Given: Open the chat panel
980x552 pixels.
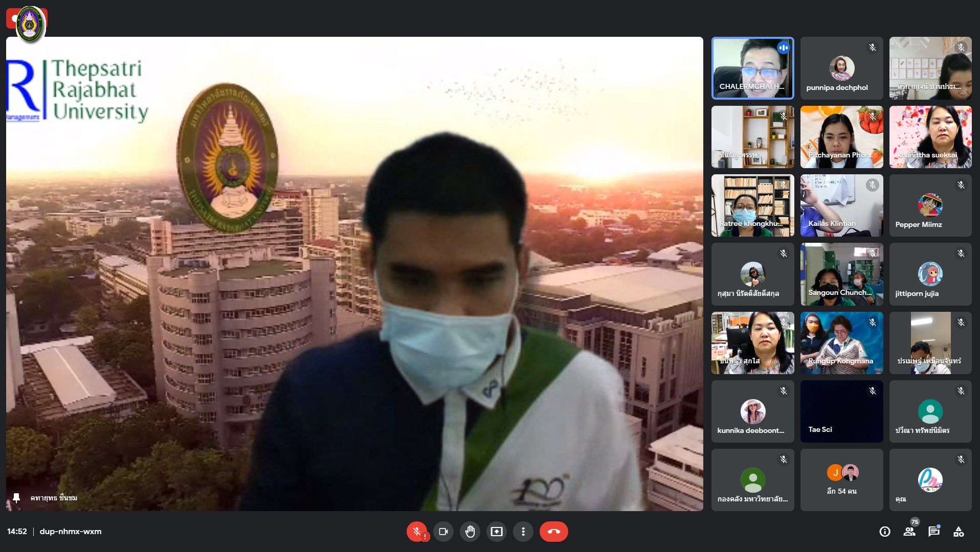Looking at the screenshot, I should click(934, 532).
